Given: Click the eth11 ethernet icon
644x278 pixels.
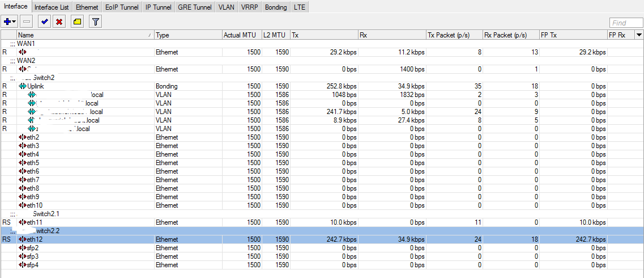Looking at the screenshot, I should click(23, 222).
